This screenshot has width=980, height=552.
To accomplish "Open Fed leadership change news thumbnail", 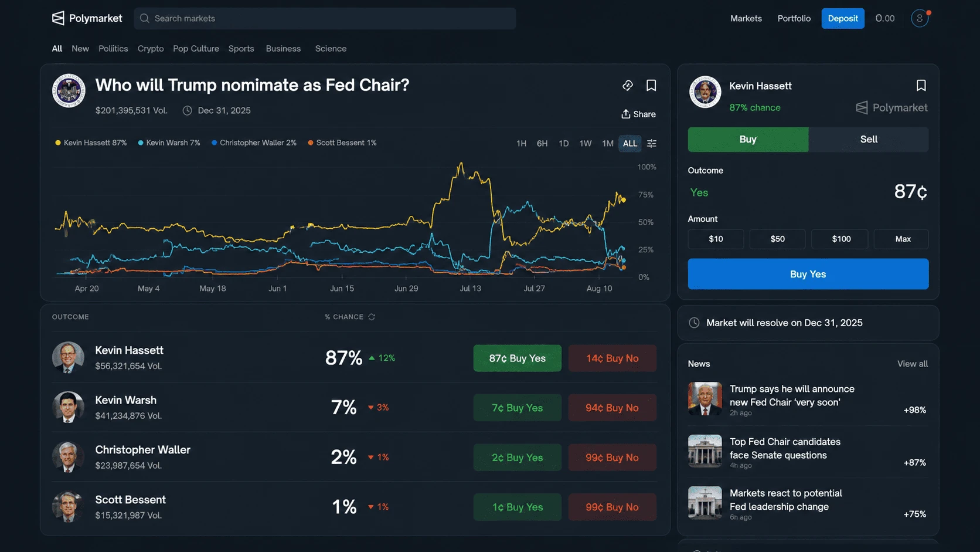I will coord(705,503).
